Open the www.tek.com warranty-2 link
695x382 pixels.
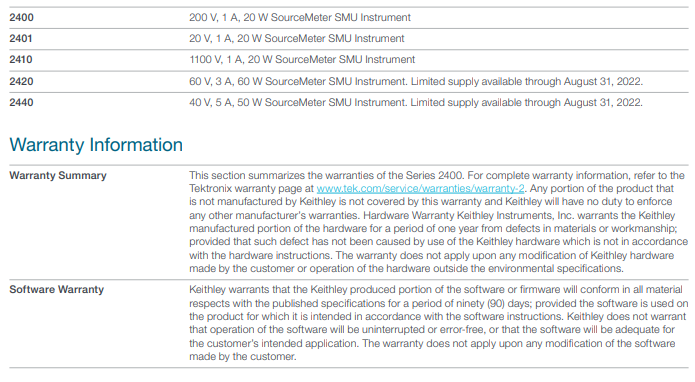point(420,188)
